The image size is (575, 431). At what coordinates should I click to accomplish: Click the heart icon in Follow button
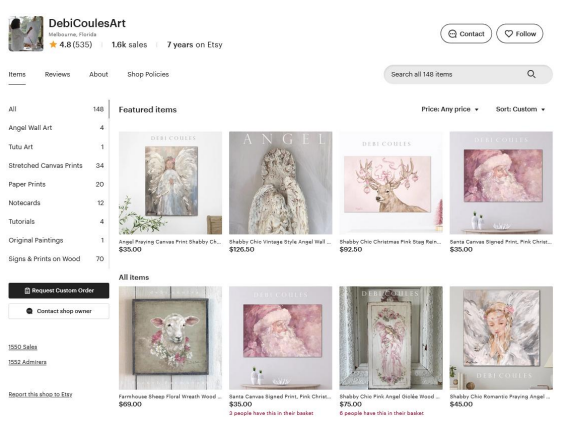tap(509, 34)
